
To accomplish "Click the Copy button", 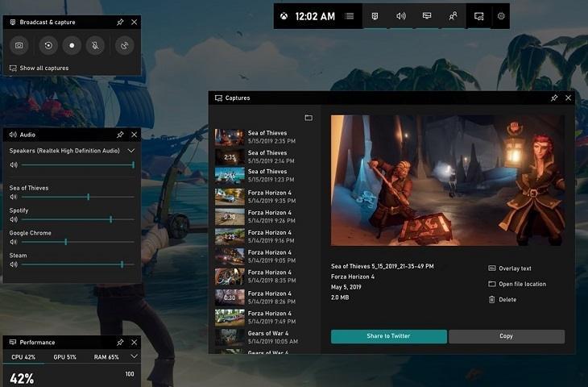I will [x=507, y=336].
